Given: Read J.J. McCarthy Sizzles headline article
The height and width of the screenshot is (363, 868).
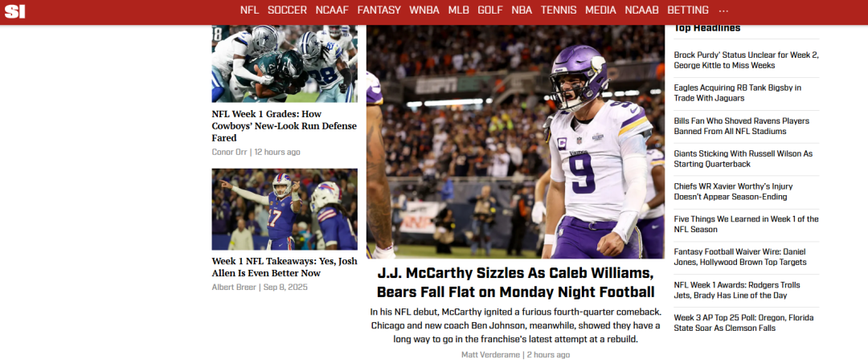Looking at the screenshot, I should tap(515, 282).
